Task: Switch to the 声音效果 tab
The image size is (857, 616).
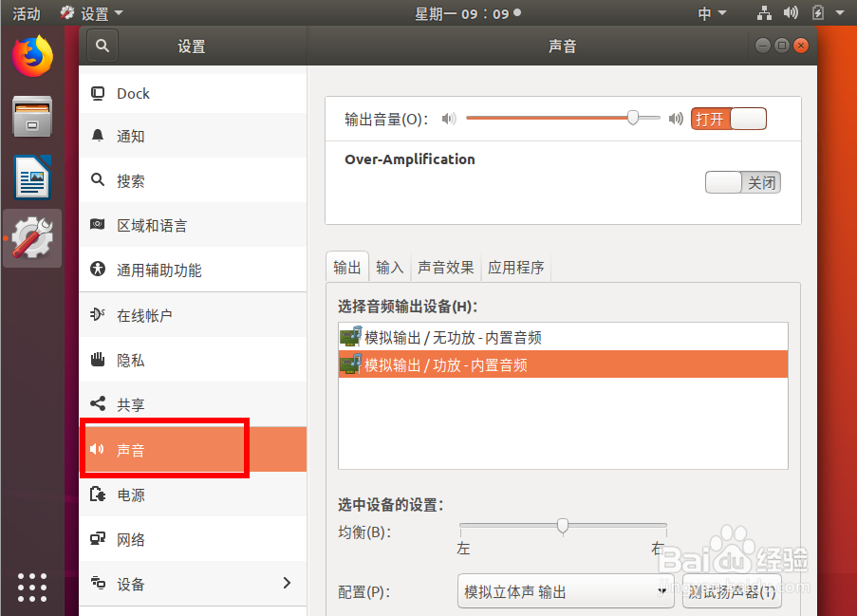Action: 445,268
